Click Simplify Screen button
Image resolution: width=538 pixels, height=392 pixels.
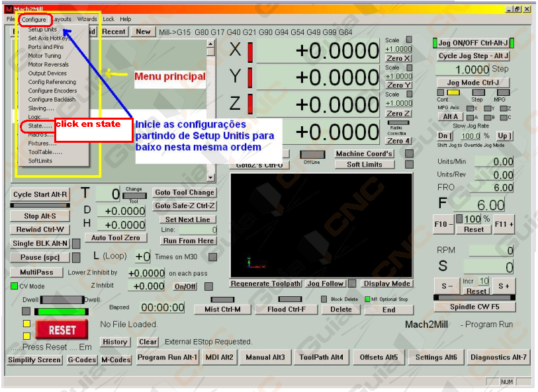click(x=34, y=360)
